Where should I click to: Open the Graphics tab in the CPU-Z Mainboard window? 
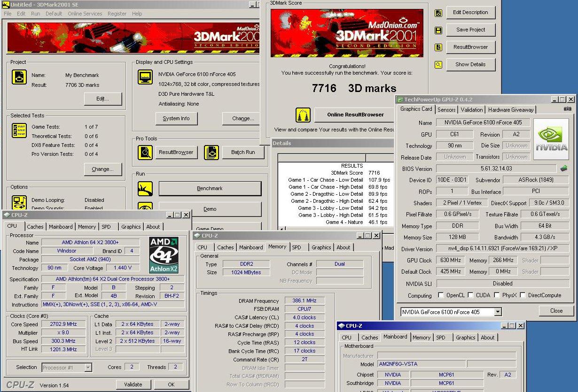pos(466,338)
